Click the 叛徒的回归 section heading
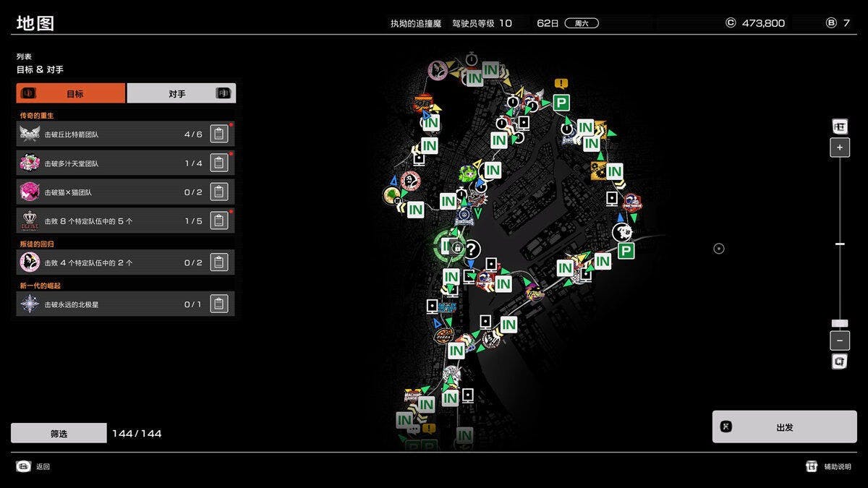 click(37, 244)
